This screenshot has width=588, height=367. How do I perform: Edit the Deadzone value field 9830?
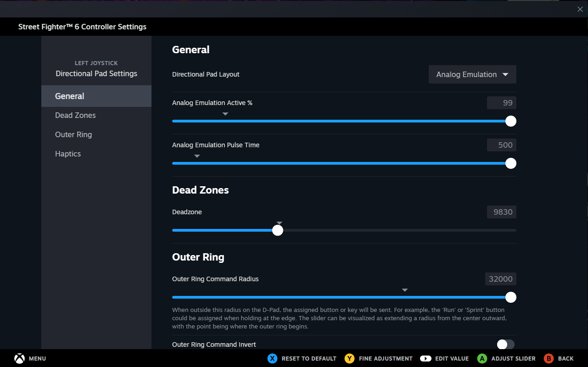pyautogui.click(x=502, y=212)
